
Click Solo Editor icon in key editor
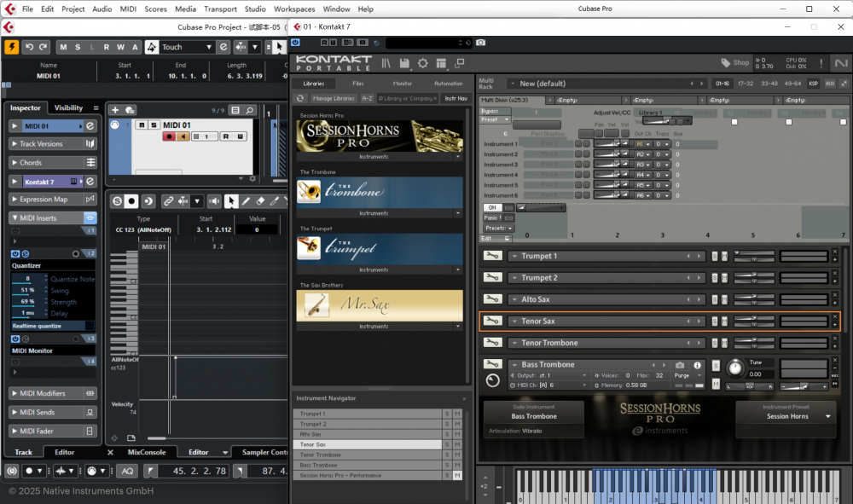[x=117, y=201]
